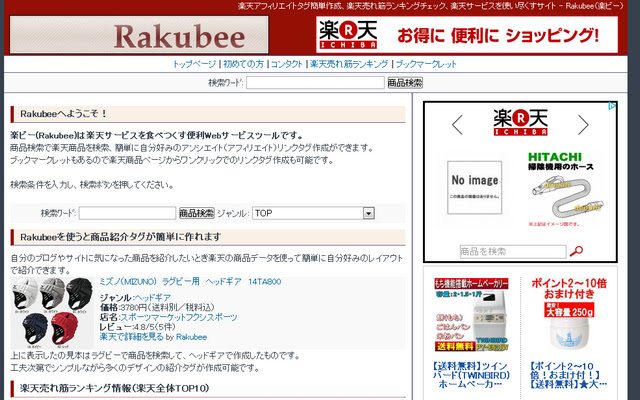Open the ブックマークレット nav link
This screenshot has height=400, width=640.
click(426, 64)
